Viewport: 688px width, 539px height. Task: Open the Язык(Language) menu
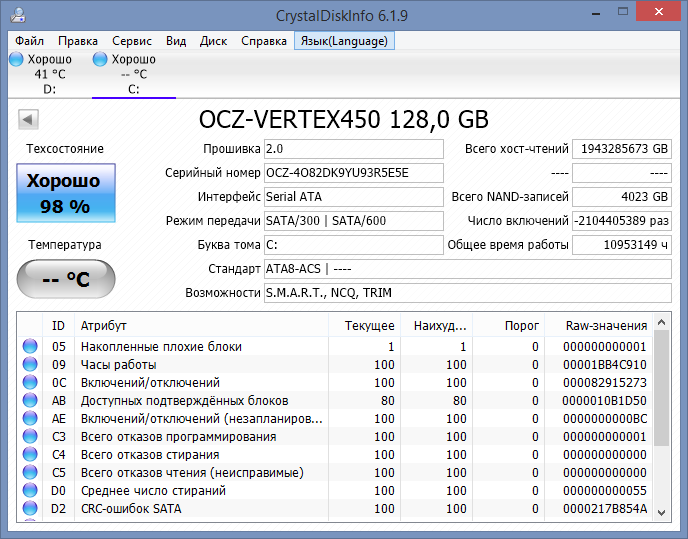pyautogui.click(x=345, y=41)
